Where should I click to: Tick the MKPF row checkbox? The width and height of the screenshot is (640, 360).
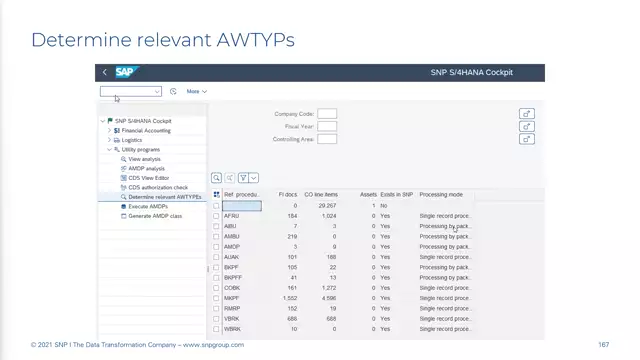pos(216,298)
